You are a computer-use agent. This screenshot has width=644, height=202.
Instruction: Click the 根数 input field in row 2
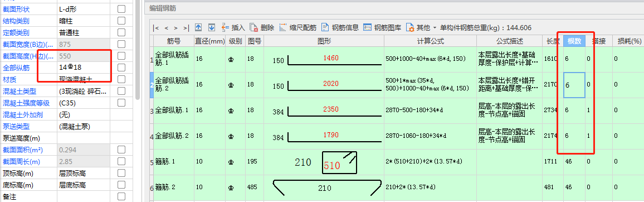[574, 85]
